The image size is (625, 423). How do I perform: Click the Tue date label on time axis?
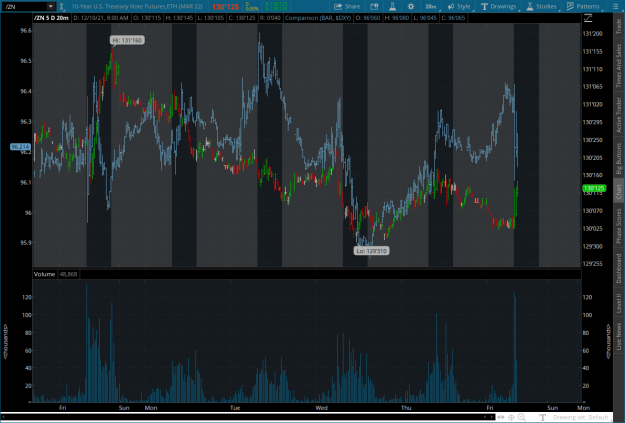235,407
